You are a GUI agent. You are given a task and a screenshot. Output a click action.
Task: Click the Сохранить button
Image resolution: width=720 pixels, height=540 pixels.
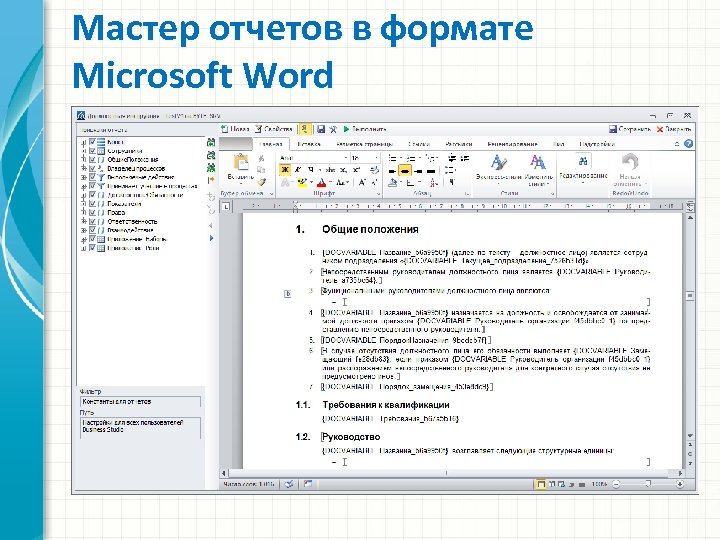[x=630, y=129]
